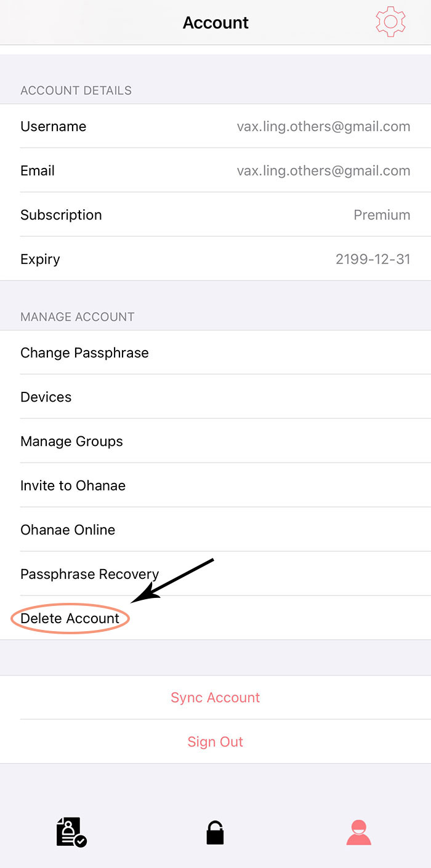Tap Sign Out
The image size is (431, 868).
(x=216, y=742)
